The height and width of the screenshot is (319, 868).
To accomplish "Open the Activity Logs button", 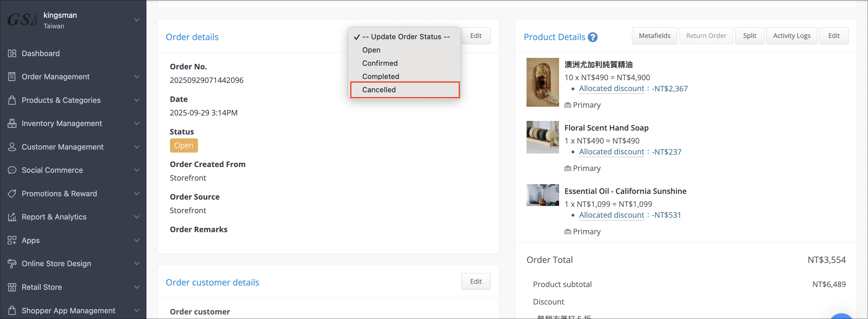I will tap(791, 36).
